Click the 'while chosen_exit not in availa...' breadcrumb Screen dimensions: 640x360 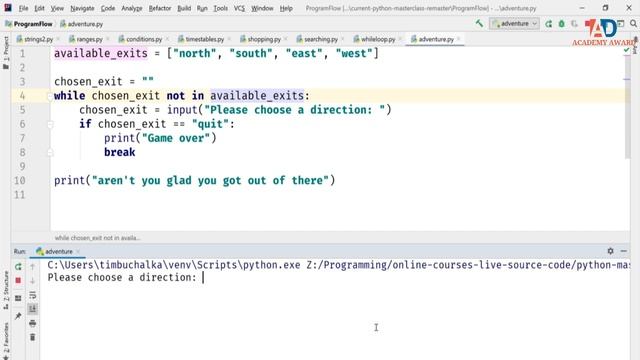tap(97, 238)
